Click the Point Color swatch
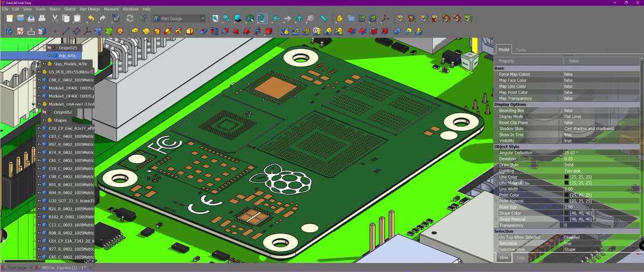The width and height of the screenshot is (644, 272). tap(566, 195)
